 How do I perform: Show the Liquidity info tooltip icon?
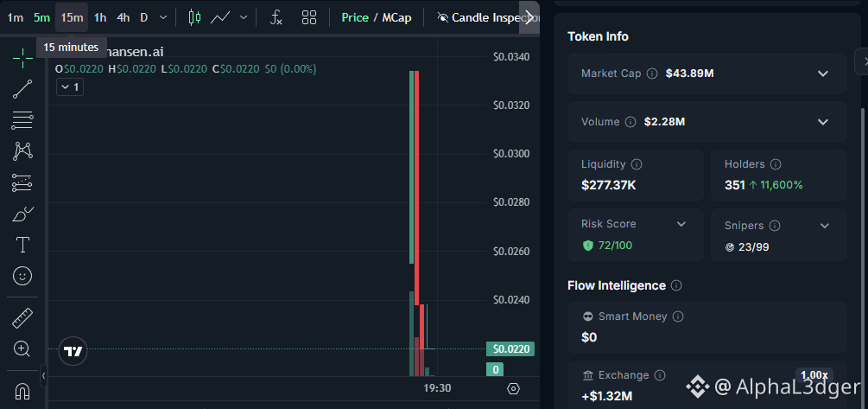click(637, 164)
